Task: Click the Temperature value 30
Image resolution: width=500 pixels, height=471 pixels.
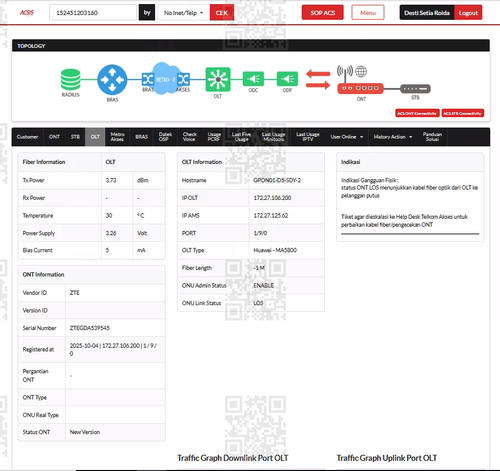Action: click(x=109, y=216)
